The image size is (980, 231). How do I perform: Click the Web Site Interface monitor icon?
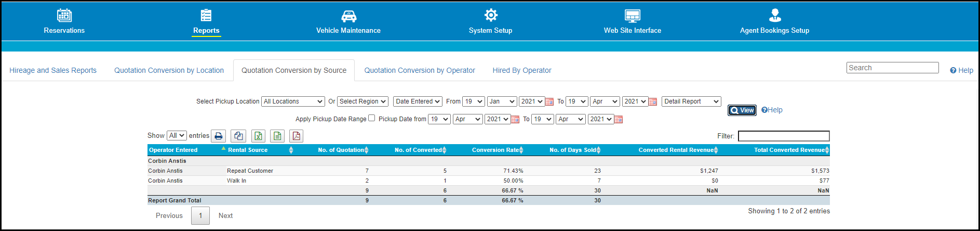point(633,16)
